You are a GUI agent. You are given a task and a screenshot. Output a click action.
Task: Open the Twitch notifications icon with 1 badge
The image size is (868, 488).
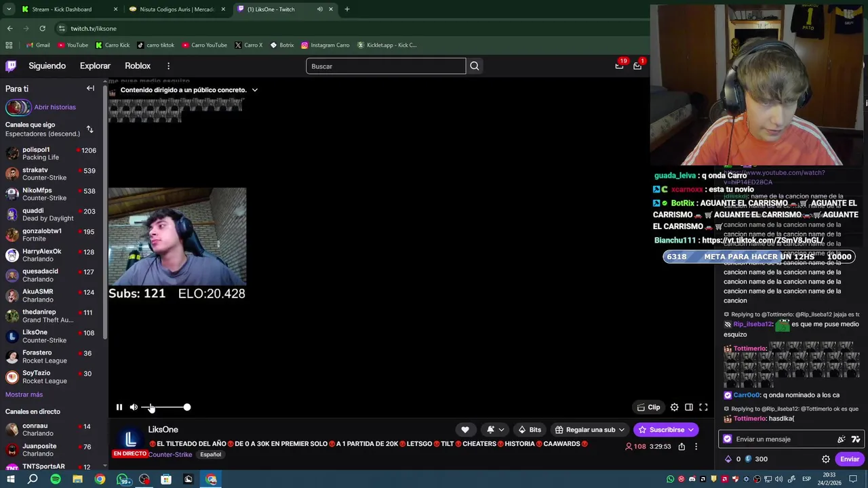point(637,66)
